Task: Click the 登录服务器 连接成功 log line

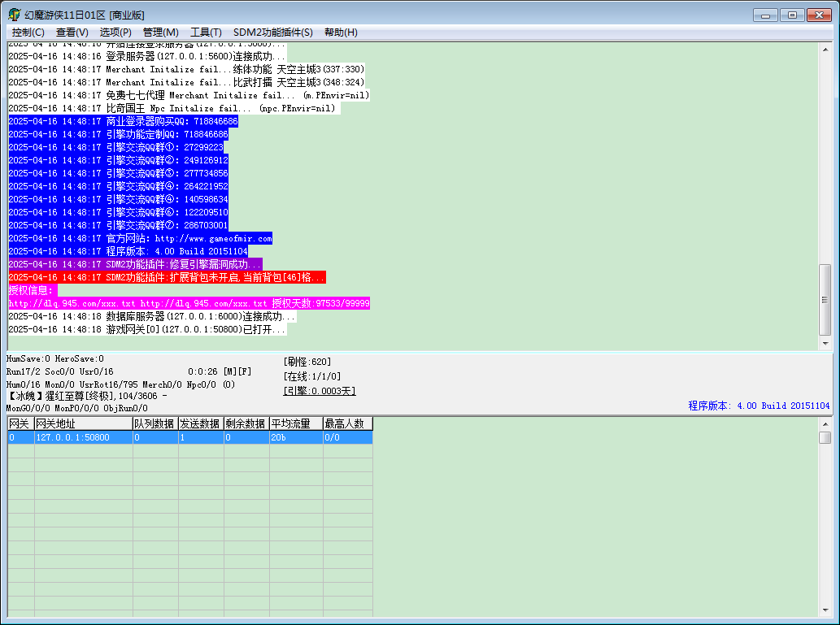Action: coord(147,56)
